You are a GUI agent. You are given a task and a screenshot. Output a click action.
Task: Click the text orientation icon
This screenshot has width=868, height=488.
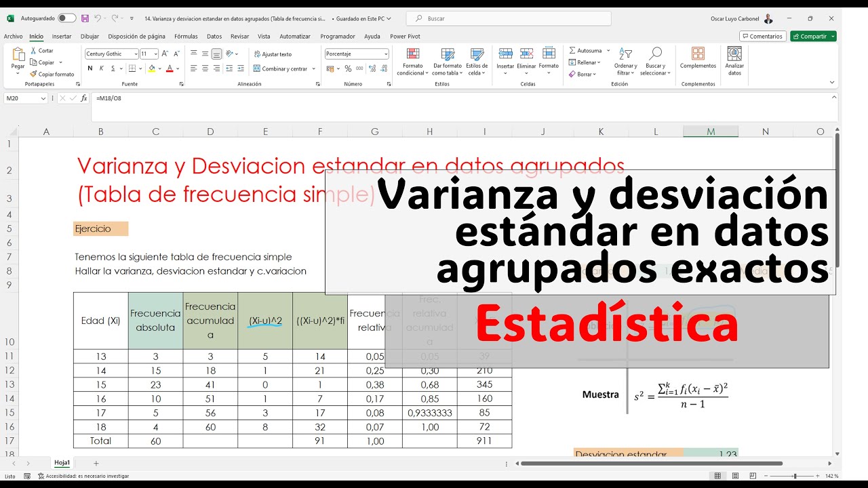(x=230, y=54)
